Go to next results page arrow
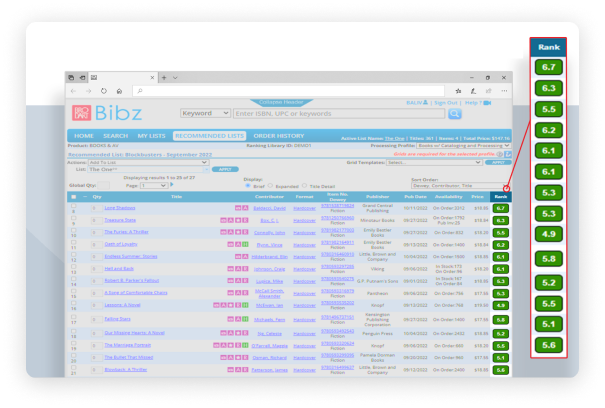 point(172,185)
